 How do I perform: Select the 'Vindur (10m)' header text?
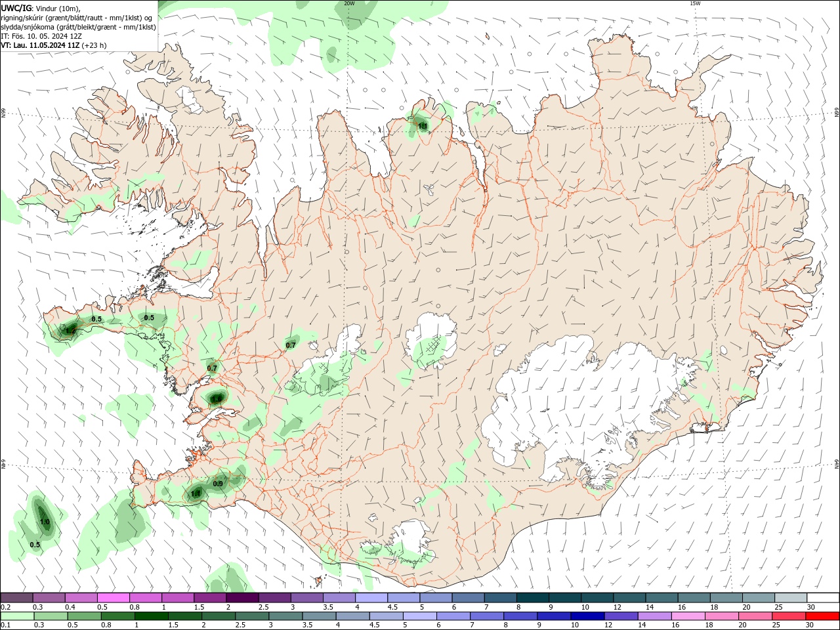point(58,8)
